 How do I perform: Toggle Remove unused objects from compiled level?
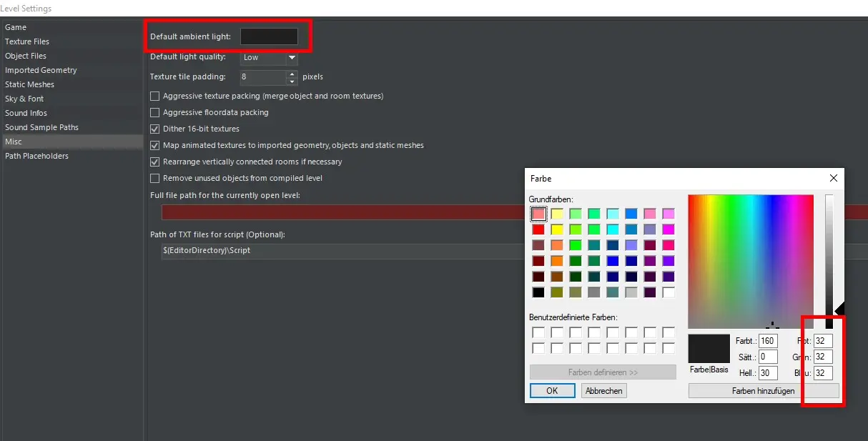pos(154,178)
